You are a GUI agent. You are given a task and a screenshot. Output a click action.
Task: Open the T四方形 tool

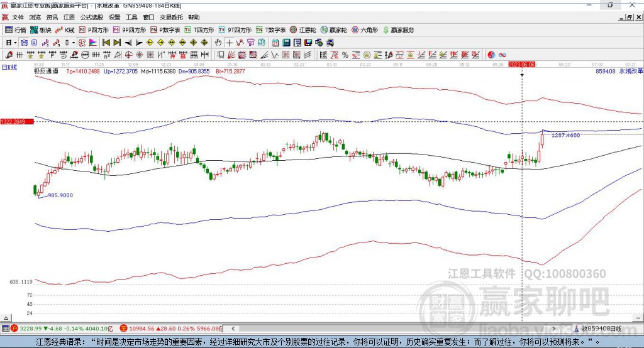(199, 30)
